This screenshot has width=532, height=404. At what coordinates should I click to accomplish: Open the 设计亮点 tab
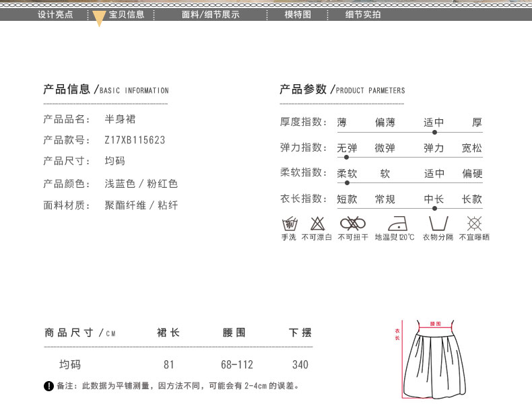pyautogui.click(x=55, y=15)
